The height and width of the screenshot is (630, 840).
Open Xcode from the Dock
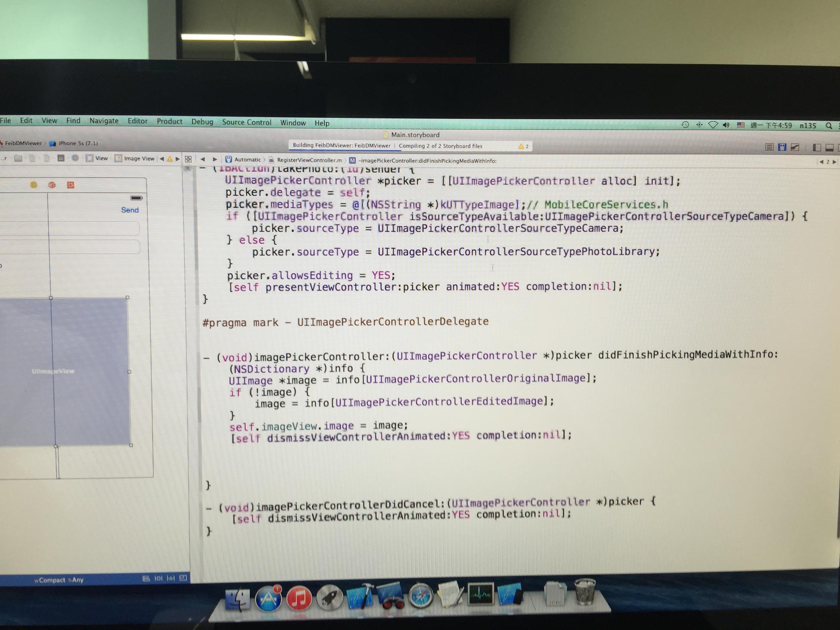point(360,596)
